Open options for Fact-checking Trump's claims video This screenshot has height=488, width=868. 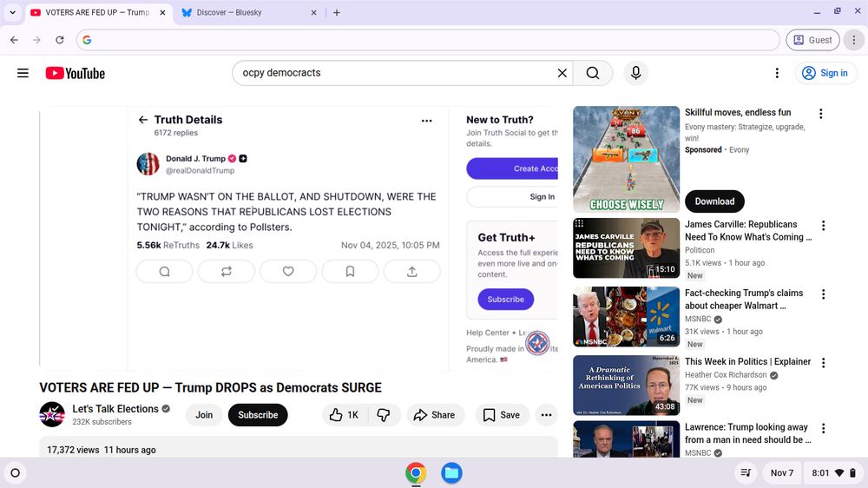[x=823, y=294]
